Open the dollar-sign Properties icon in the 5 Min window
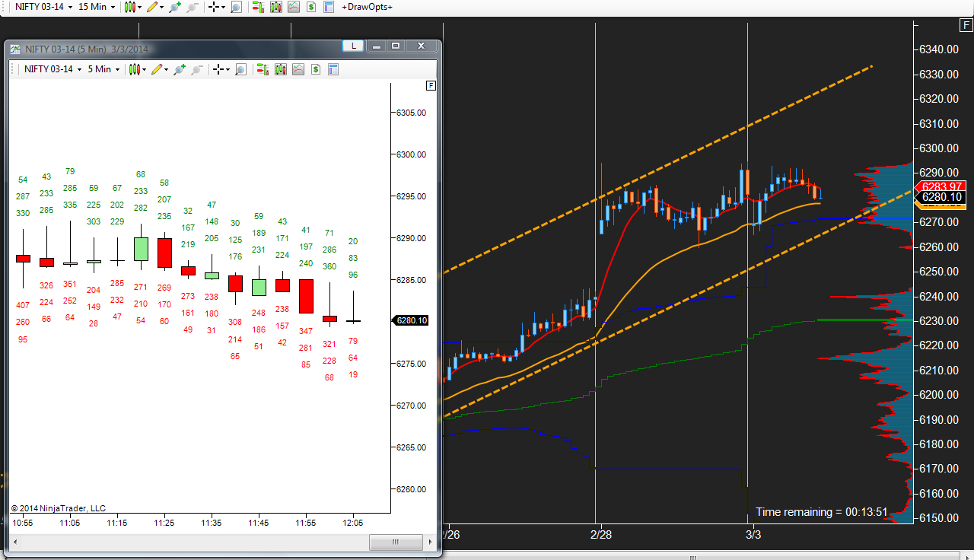Screen dimensions: 974x560 pos(316,69)
